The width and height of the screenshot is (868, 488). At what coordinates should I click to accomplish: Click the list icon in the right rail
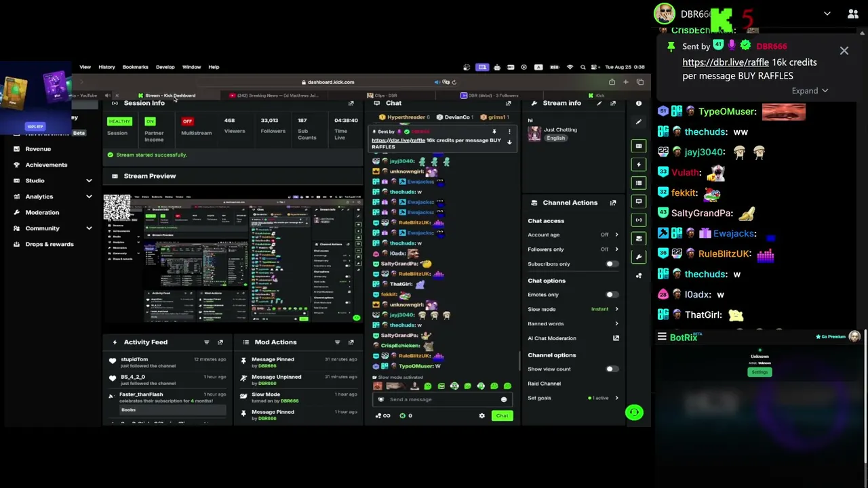639,183
